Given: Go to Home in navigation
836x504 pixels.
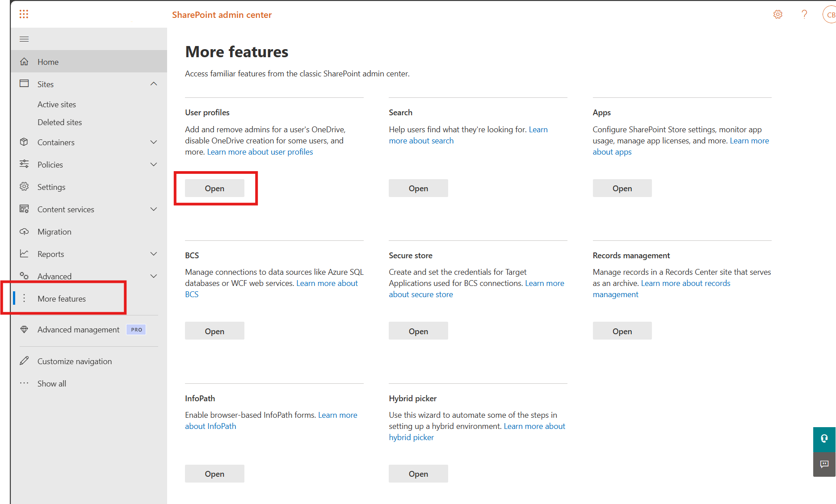Looking at the screenshot, I should (x=89, y=62).
